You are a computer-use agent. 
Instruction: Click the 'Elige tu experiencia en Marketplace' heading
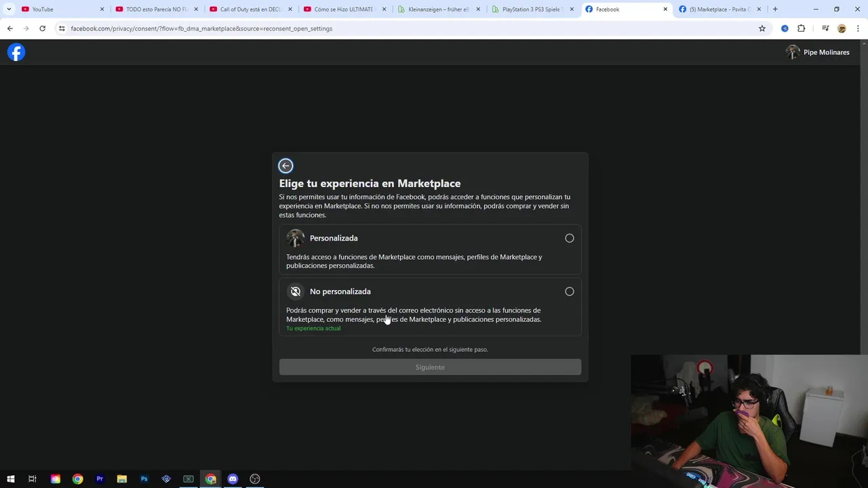pyautogui.click(x=370, y=183)
